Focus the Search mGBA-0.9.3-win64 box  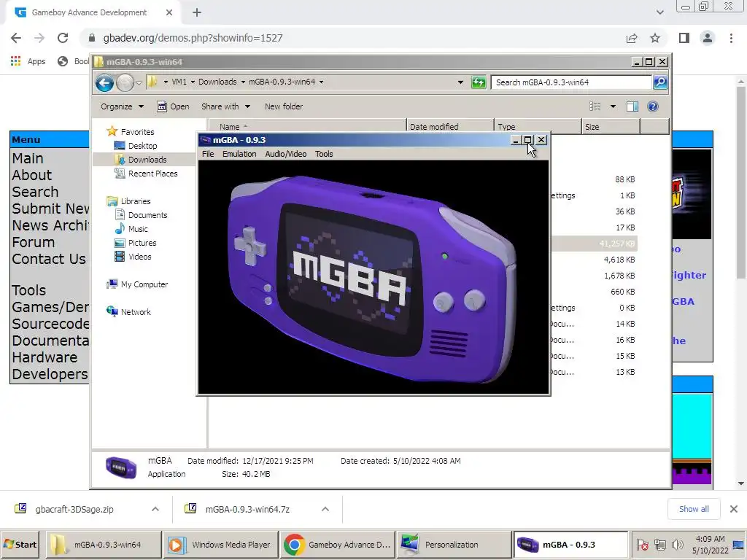click(x=572, y=82)
